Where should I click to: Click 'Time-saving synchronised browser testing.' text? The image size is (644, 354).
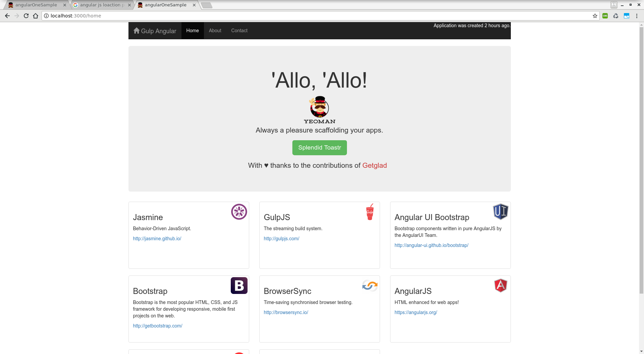(308, 302)
